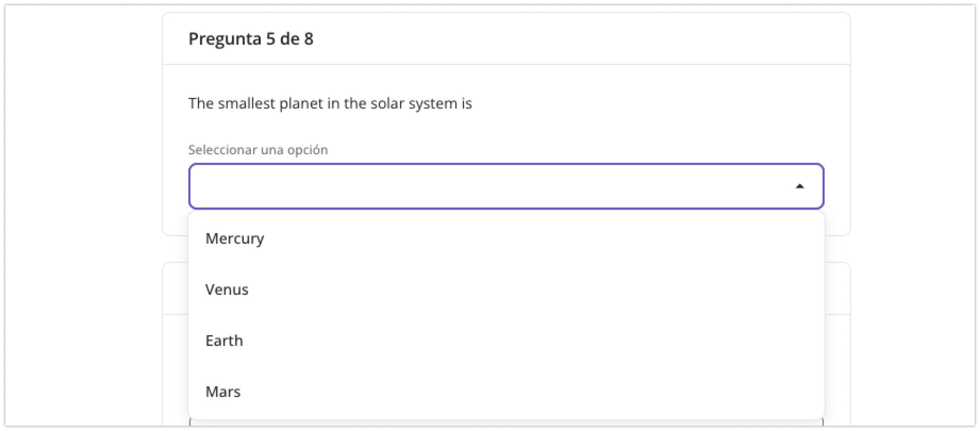Pick Earth from the open dropdown

tap(225, 341)
